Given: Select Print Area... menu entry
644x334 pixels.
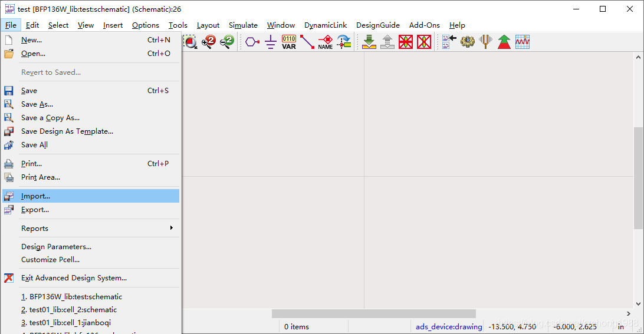Looking at the screenshot, I should click(x=91, y=177).
